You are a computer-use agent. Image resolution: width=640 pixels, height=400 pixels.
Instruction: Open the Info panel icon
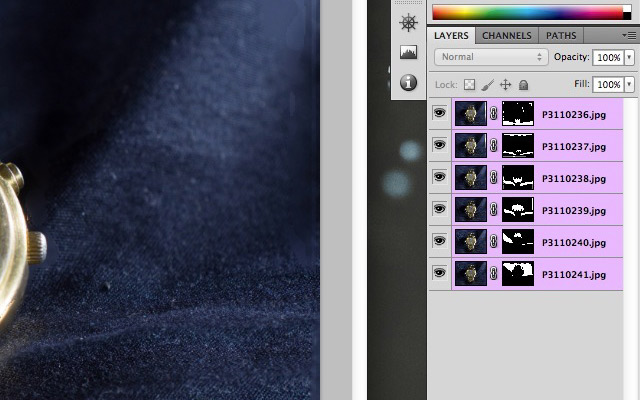409,82
